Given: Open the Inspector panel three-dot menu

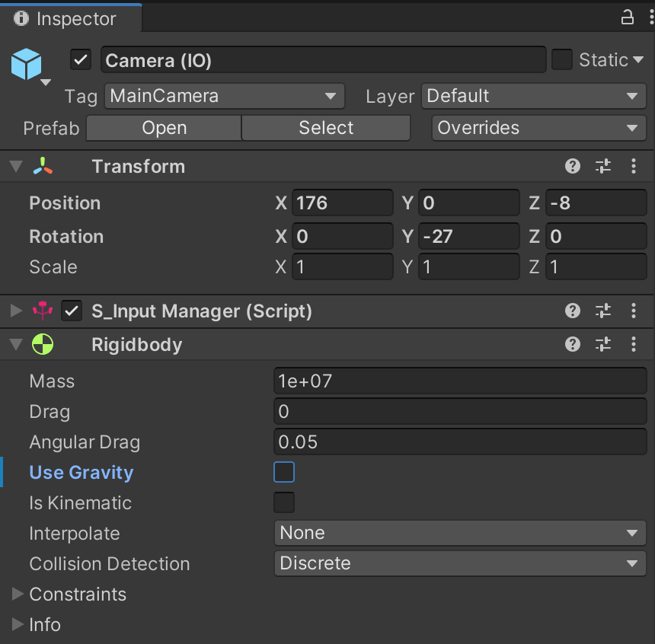Looking at the screenshot, I should point(647,18).
